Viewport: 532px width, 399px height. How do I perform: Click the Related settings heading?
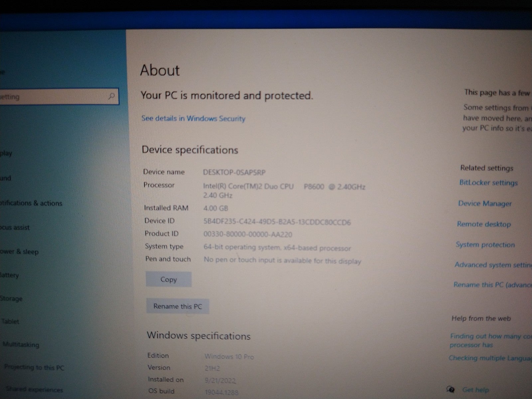487,168
